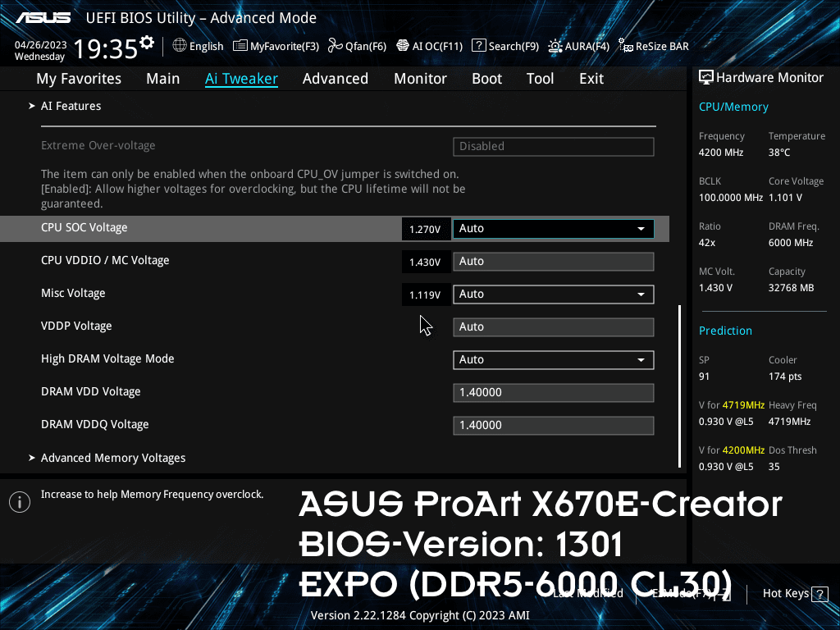Switch to the Boot tab

point(487,79)
